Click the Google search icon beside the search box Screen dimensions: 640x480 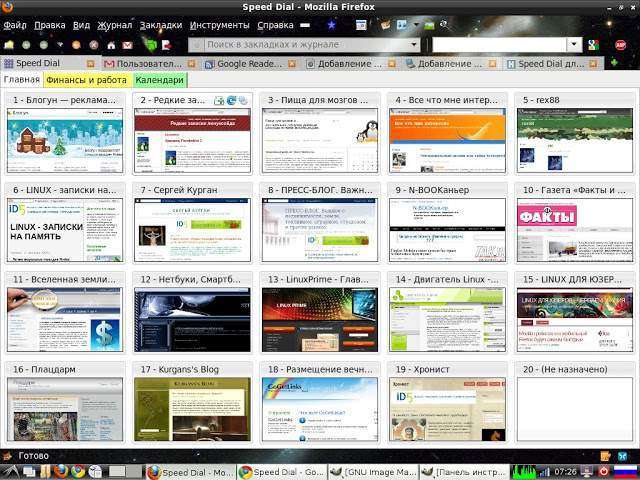pyautogui.click(x=593, y=44)
